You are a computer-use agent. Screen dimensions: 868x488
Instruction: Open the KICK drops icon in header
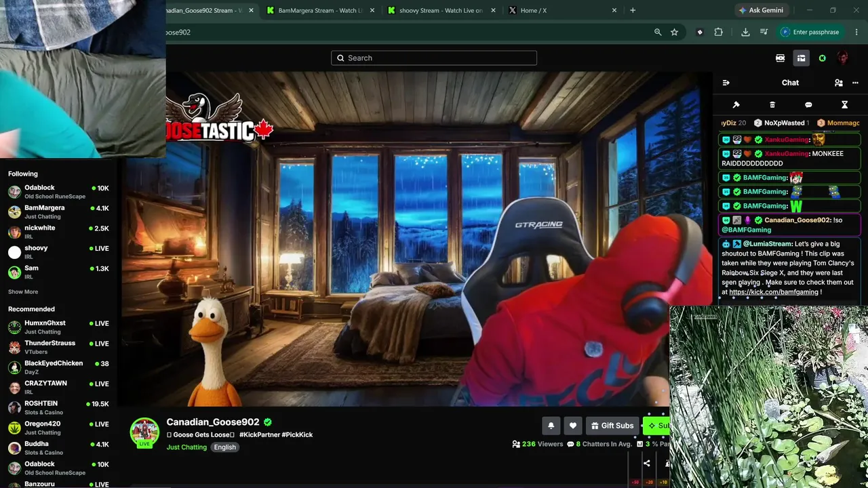(x=781, y=58)
